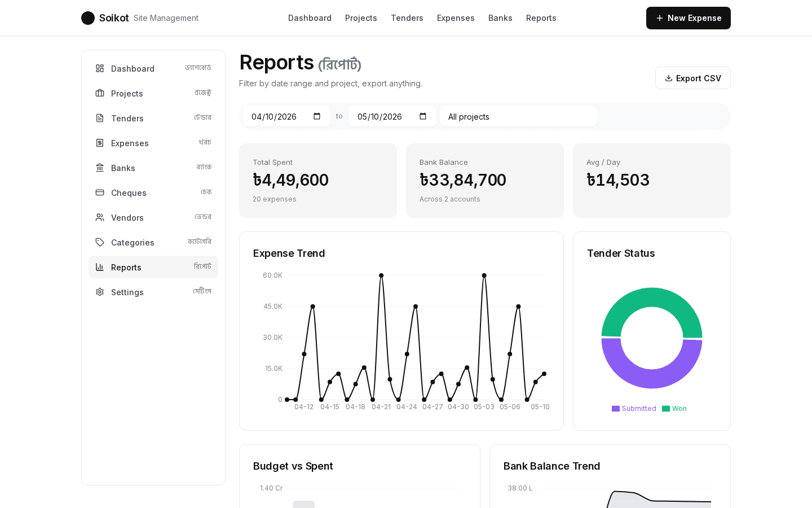The image size is (812, 508).
Task: Click the Cheques card icon in sidebar
Action: click(x=100, y=192)
